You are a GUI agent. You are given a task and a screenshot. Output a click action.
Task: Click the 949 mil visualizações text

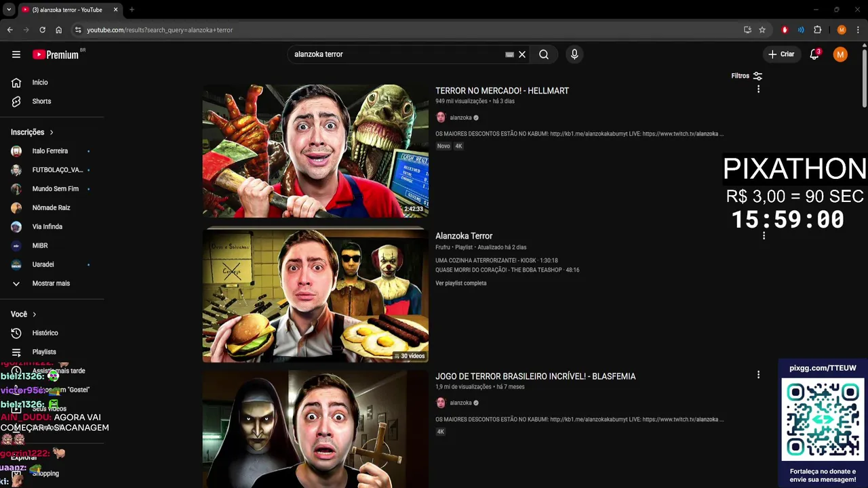pyautogui.click(x=461, y=101)
